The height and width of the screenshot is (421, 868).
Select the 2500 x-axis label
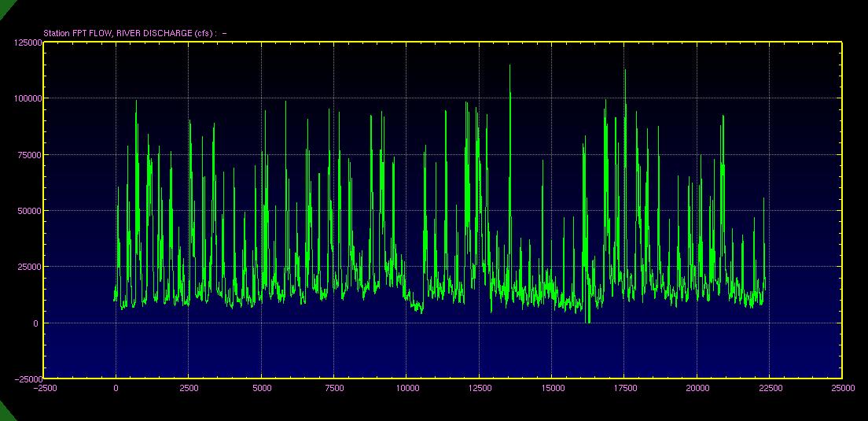189,388
